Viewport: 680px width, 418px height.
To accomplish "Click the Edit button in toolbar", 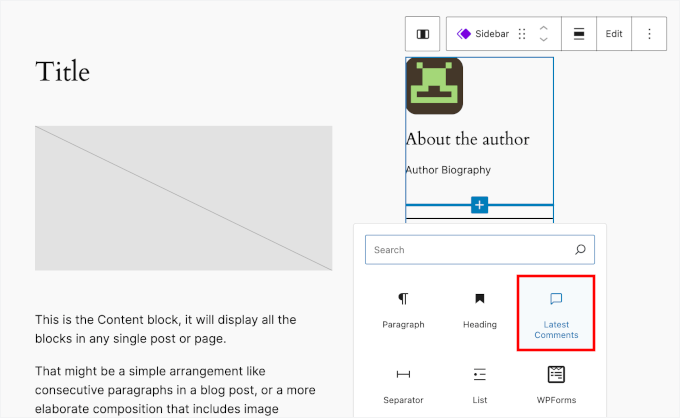I will coord(613,34).
